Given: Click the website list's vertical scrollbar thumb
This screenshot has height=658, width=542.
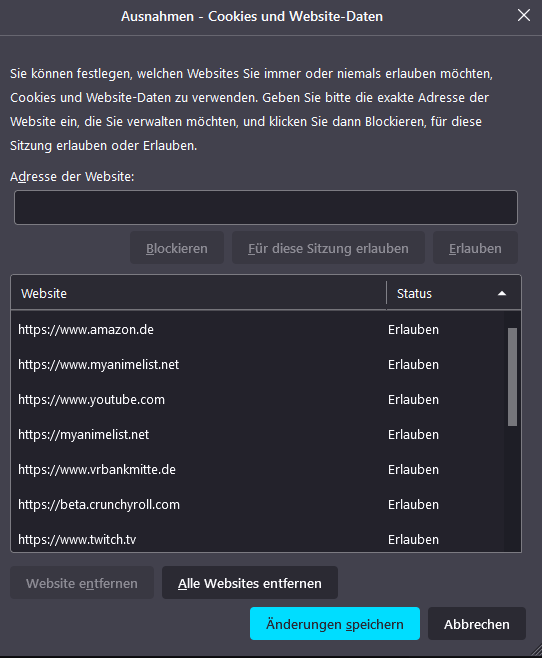Looking at the screenshot, I should [512, 377].
